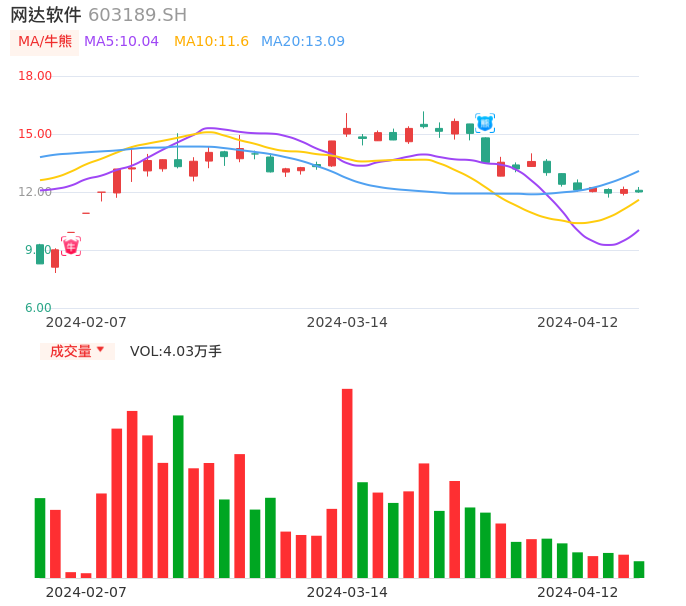Click the stock code 603189.SH
This screenshot has width=686, height=606.
pos(137,15)
